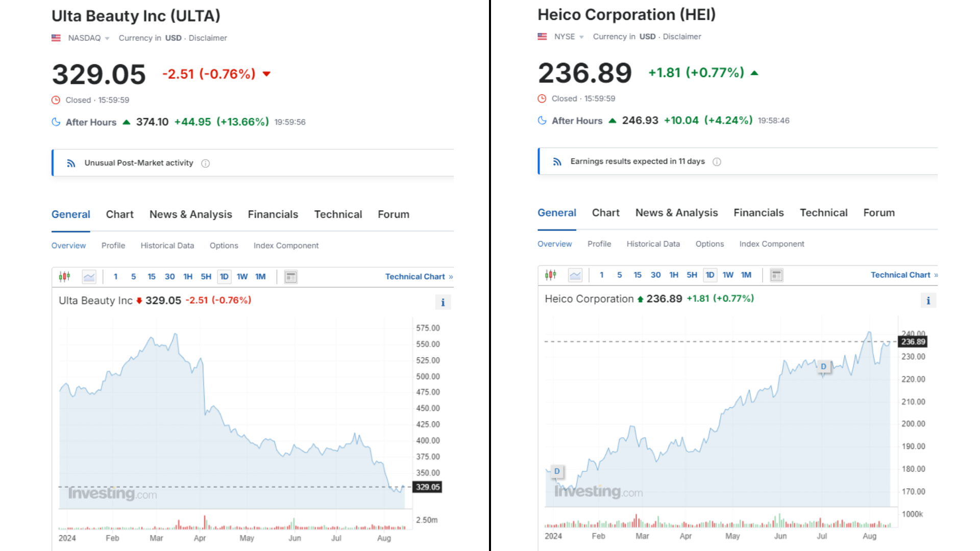
Task: Click info icon beside Earnings results expected
Action: (x=717, y=162)
